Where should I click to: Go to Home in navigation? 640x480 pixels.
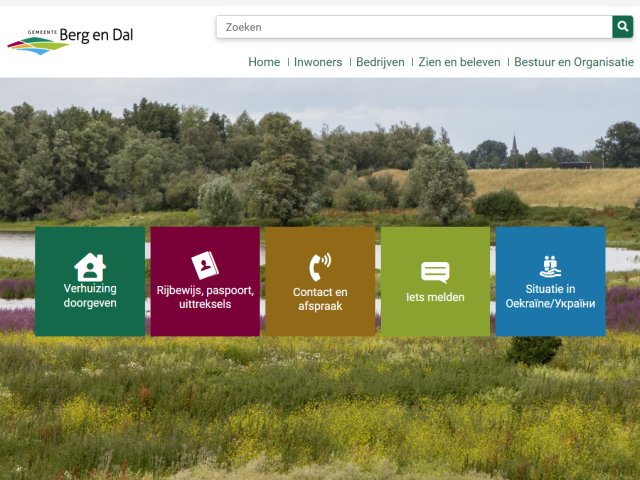pos(264,62)
